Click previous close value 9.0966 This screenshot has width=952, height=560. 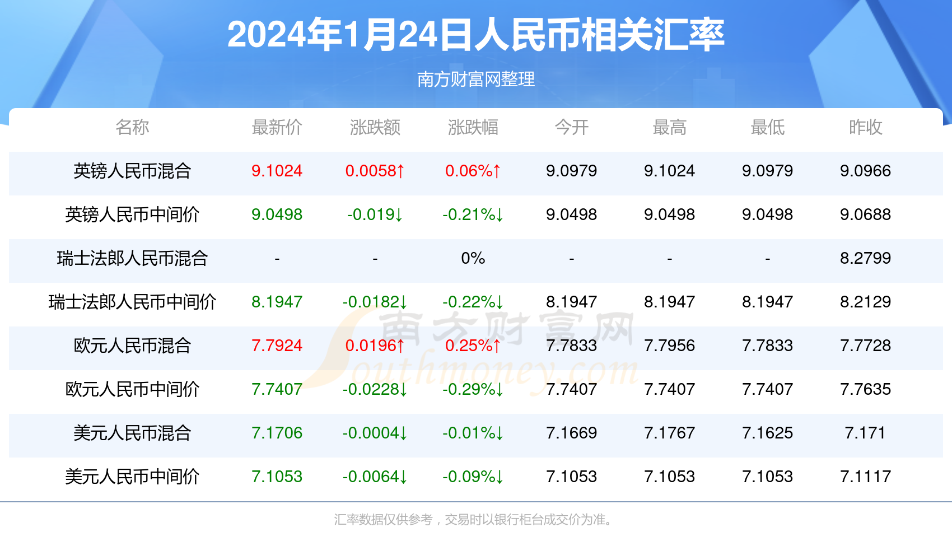(x=865, y=171)
